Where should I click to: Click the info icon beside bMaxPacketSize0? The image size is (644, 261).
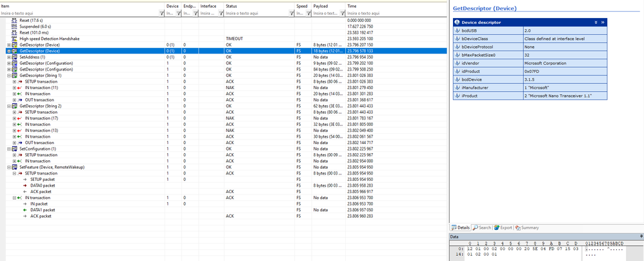pos(457,55)
